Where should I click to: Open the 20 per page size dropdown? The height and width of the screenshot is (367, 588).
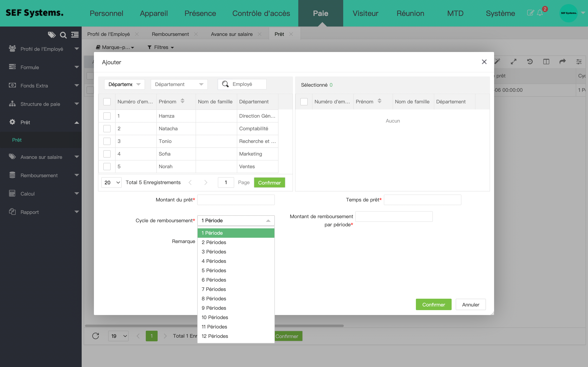pos(111,182)
